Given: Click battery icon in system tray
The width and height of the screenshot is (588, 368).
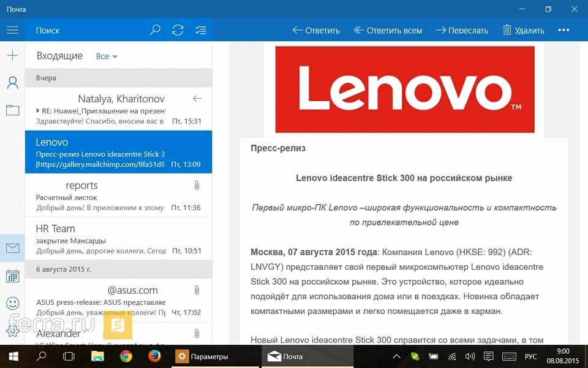Looking at the screenshot, I should coord(433,356).
